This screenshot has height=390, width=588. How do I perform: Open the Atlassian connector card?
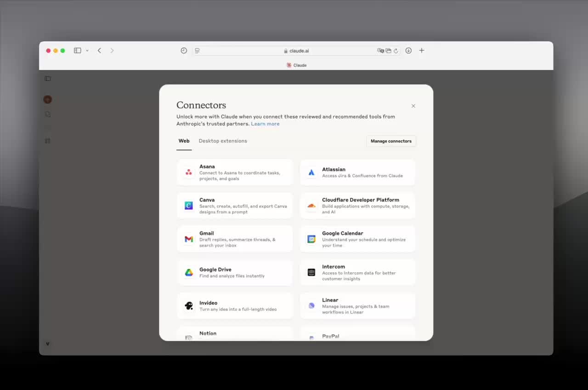tap(358, 172)
